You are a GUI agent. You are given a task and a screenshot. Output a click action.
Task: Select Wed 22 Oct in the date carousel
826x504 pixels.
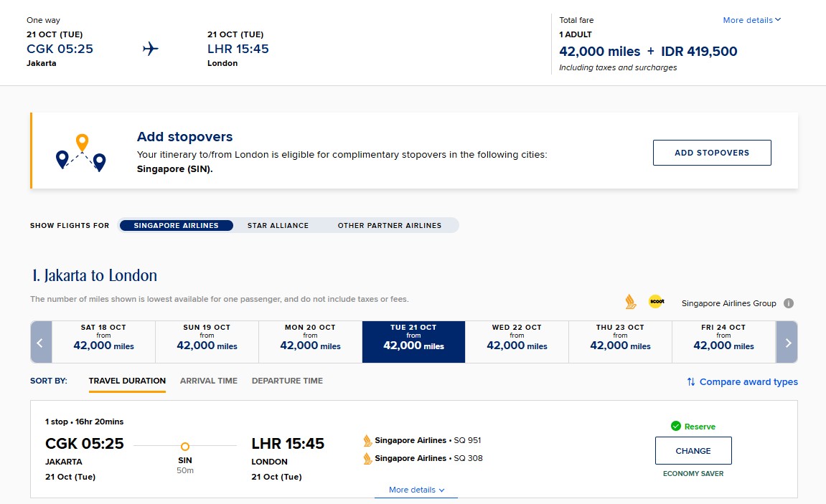tap(517, 341)
